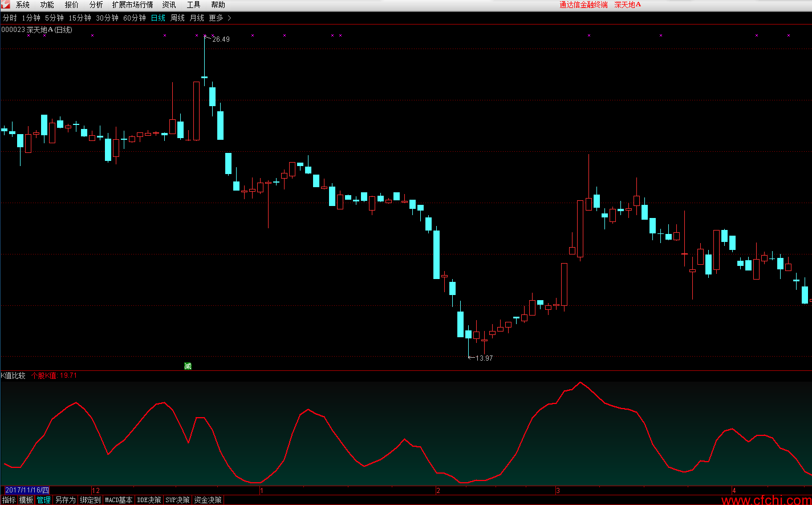Switch to the 15分钟 period
812x505 pixels.
pyautogui.click(x=80, y=18)
